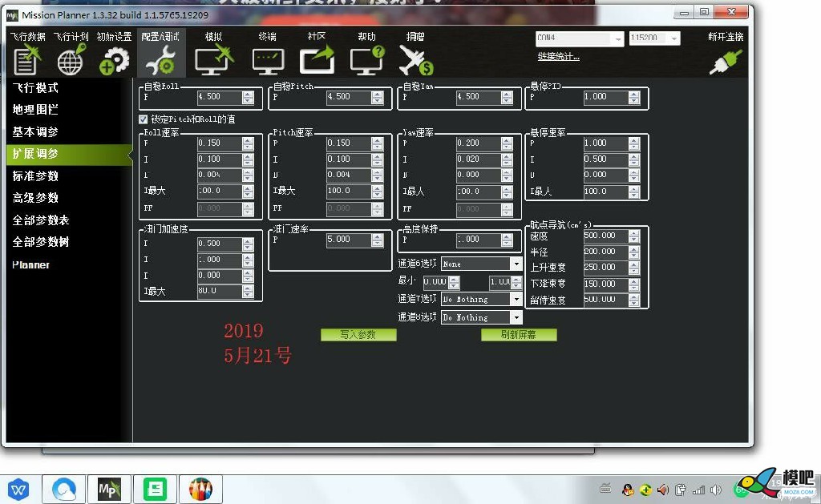This screenshot has height=504, width=821.
Task: Expand the 通道7选项 Do Nothing dropdown
Action: pos(516,299)
